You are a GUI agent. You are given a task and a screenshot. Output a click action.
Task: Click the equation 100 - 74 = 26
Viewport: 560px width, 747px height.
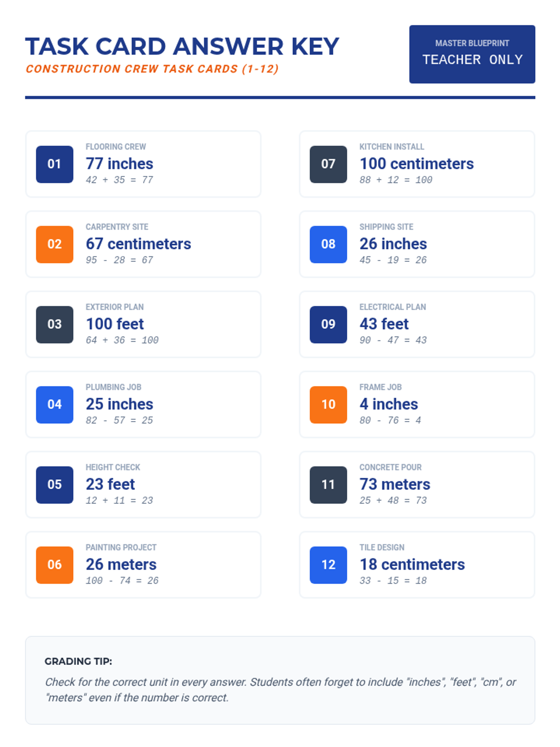click(x=122, y=580)
